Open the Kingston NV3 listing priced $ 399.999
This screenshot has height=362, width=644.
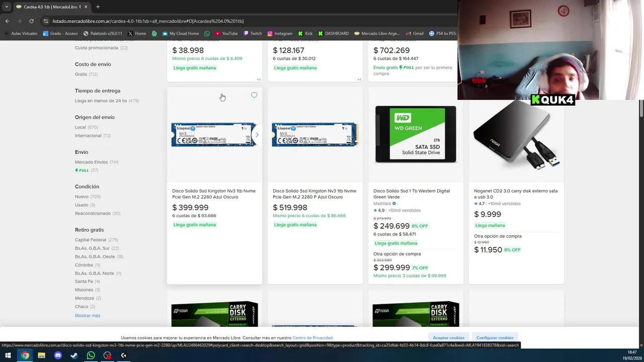pyautogui.click(x=214, y=194)
